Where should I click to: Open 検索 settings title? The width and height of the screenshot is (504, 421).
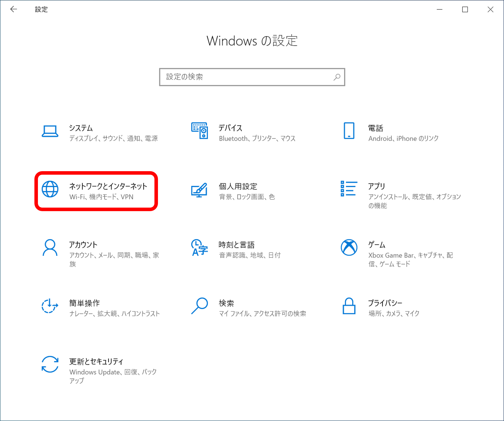pos(226,303)
